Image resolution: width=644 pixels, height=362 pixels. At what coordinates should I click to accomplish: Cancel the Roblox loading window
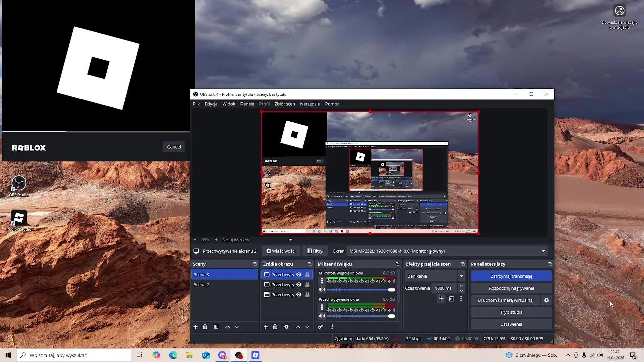(x=174, y=147)
